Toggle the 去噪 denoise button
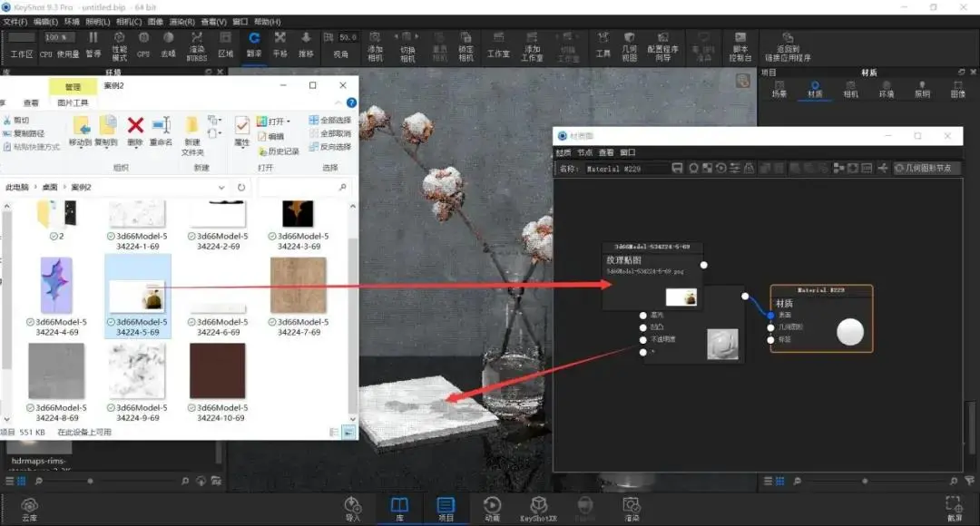 (168, 44)
